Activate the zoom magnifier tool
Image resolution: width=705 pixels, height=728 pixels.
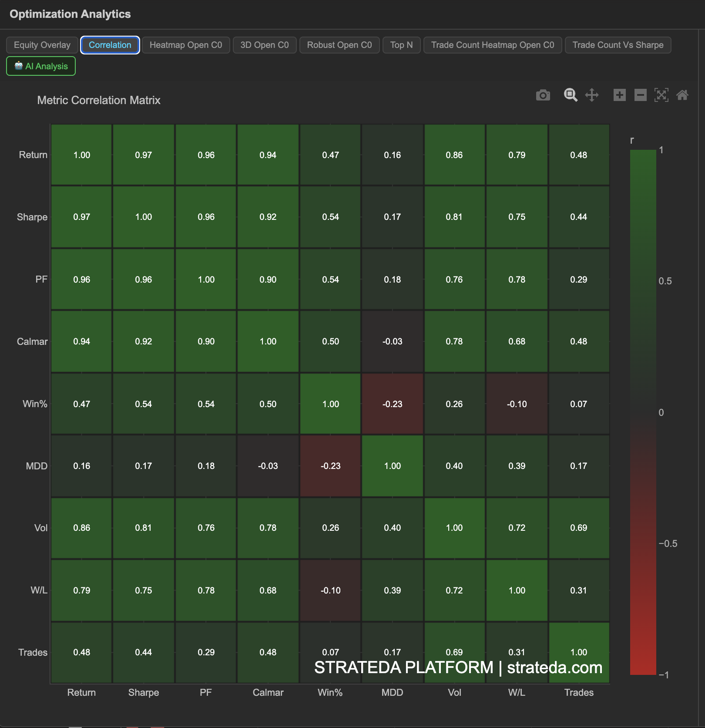(571, 95)
